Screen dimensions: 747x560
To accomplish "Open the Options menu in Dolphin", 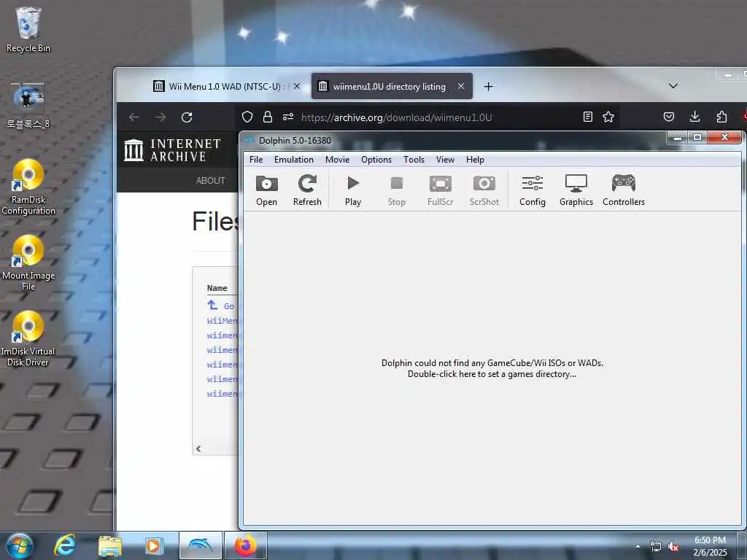I will pyautogui.click(x=376, y=160).
